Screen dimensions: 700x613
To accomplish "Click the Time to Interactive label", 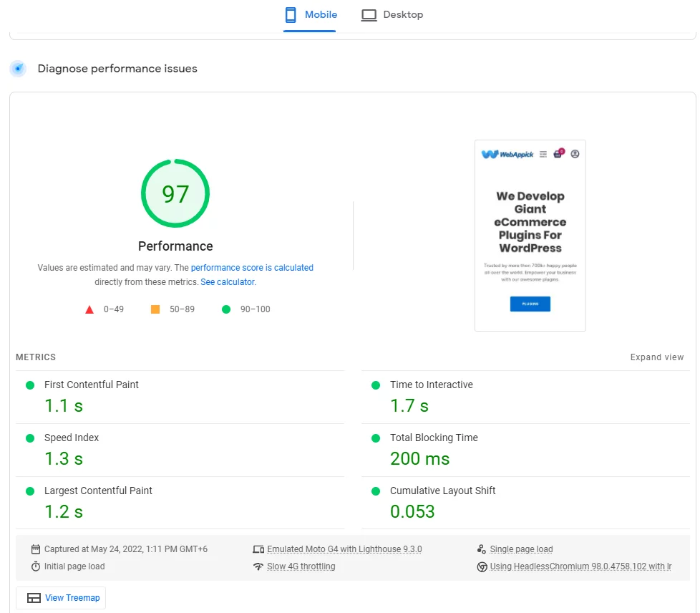I will pos(432,385).
